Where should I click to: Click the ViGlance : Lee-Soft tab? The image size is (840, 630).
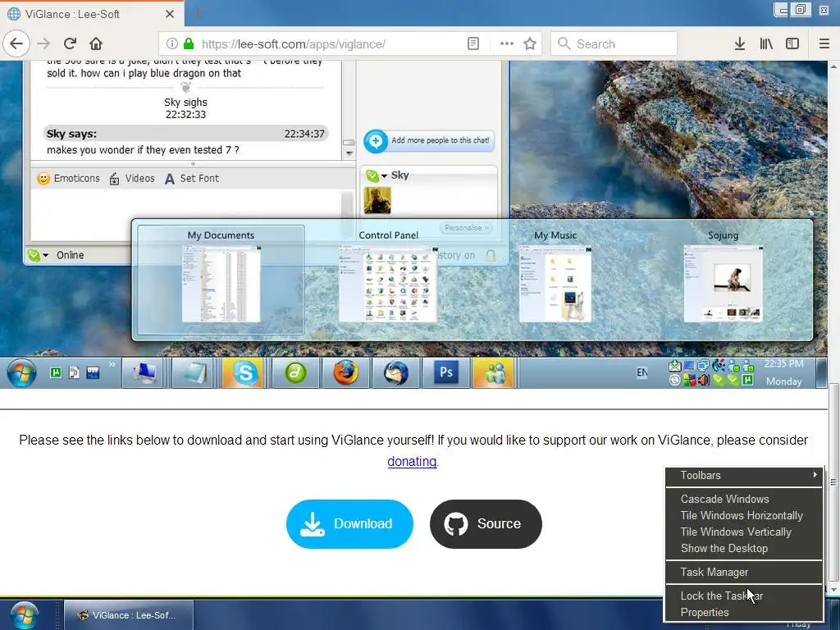point(91,14)
